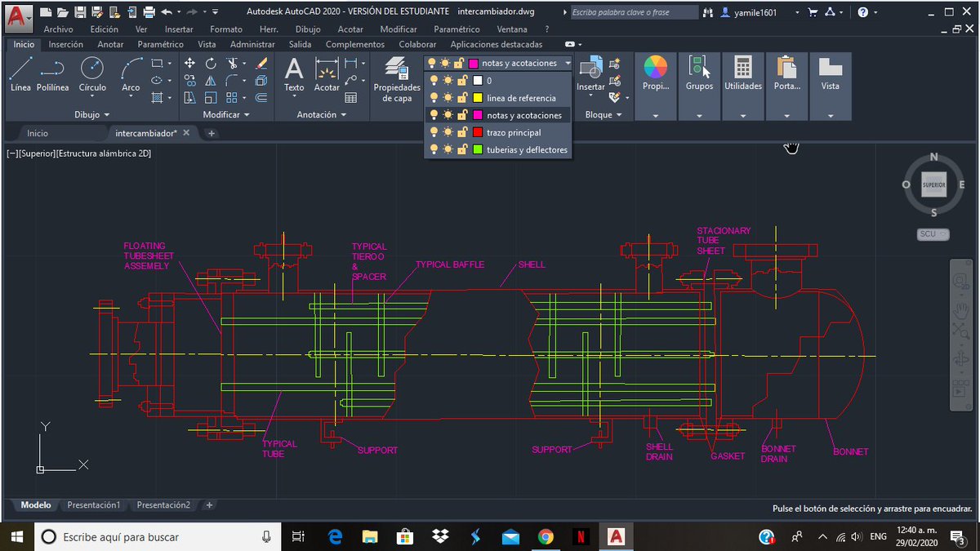Switch to the Administrar ribbon tab
The height and width of the screenshot is (551, 980).
[x=252, y=44]
